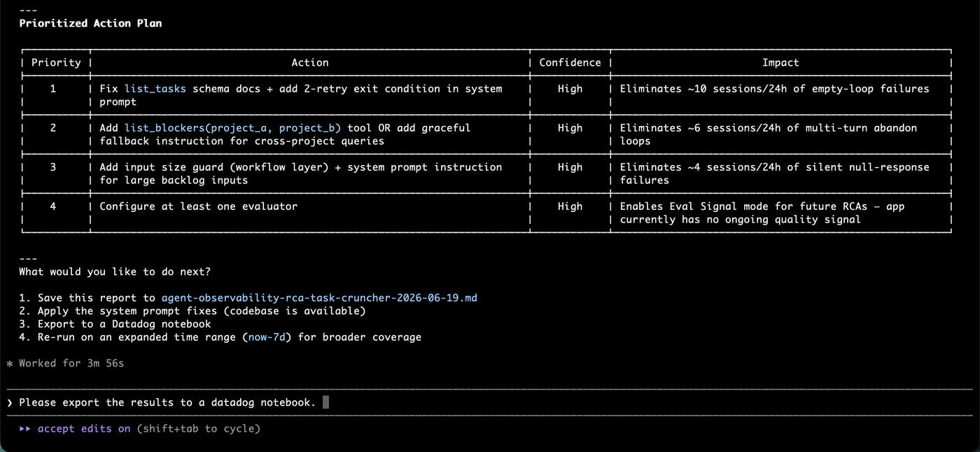Image resolution: width=980 pixels, height=452 pixels.
Task: Click 'for large backlog inputs' line
Action: (174, 180)
